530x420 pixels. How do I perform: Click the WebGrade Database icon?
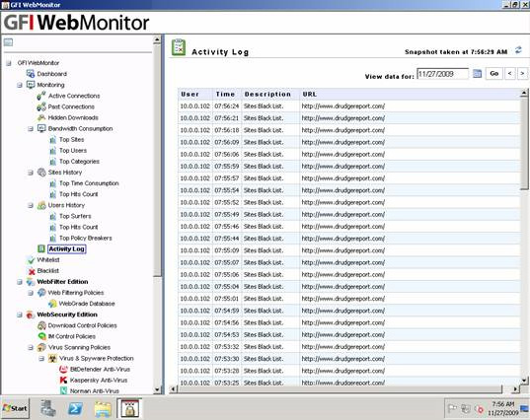pos(52,304)
